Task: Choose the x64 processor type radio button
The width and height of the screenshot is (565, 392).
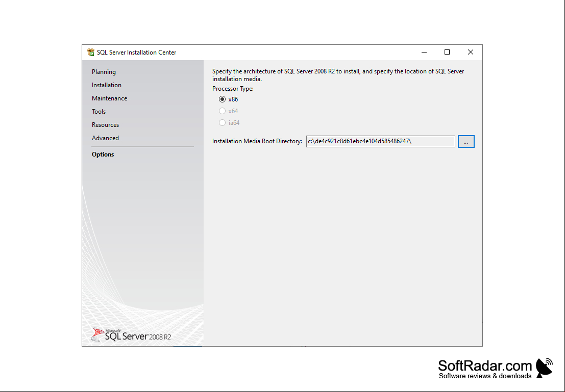Action: [223, 111]
